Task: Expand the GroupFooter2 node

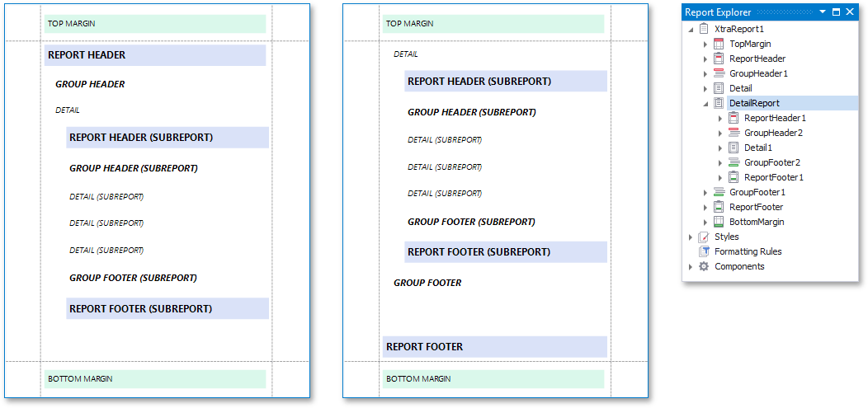Action: point(720,163)
